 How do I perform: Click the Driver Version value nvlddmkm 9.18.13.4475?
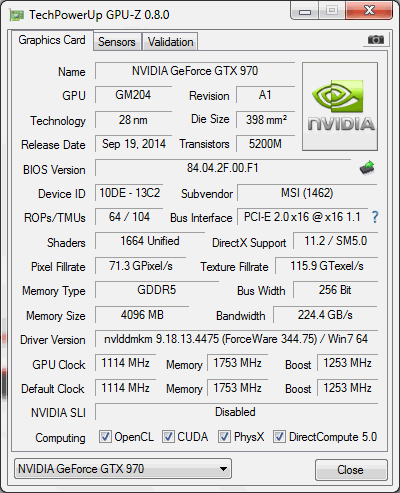click(x=236, y=339)
